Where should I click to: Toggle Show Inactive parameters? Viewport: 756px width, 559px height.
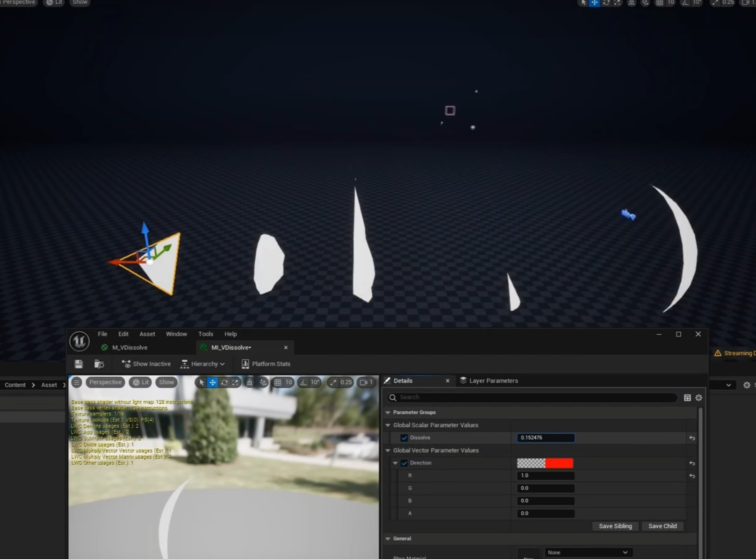click(146, 364)
